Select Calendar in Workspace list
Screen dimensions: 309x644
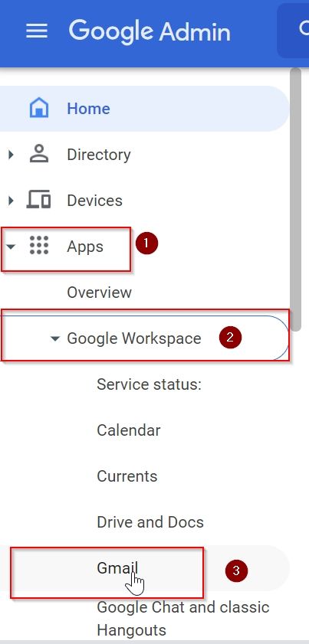click(128, 430)
